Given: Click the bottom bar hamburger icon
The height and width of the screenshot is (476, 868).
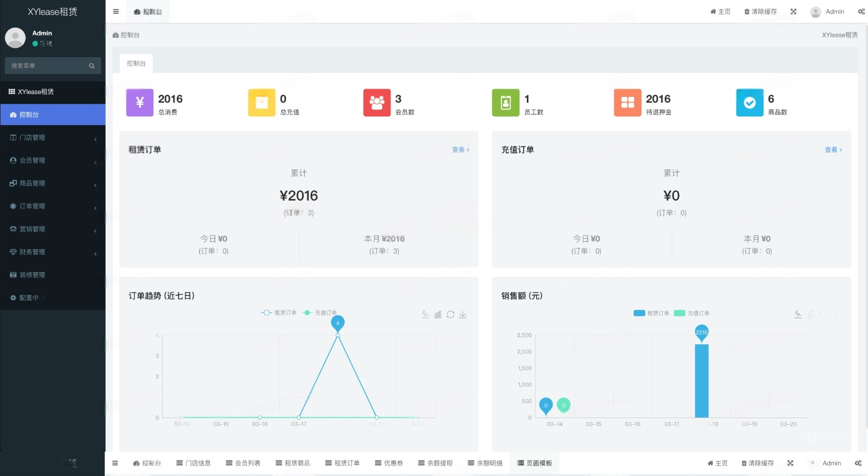Looking at the screenshot, I should click(115, 463).
